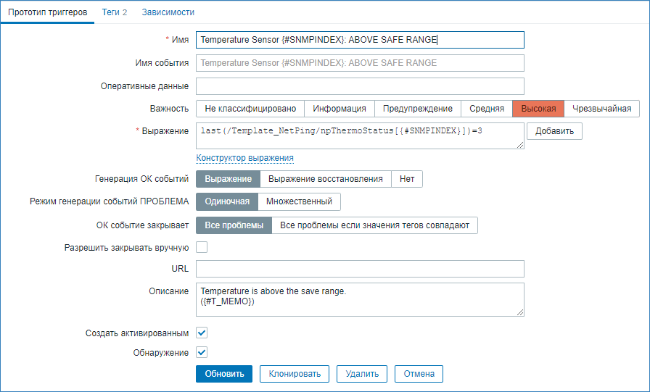Choose Все проблемы for OK event closes
Viewport: 650px width, 392px height.
[234, 225]
